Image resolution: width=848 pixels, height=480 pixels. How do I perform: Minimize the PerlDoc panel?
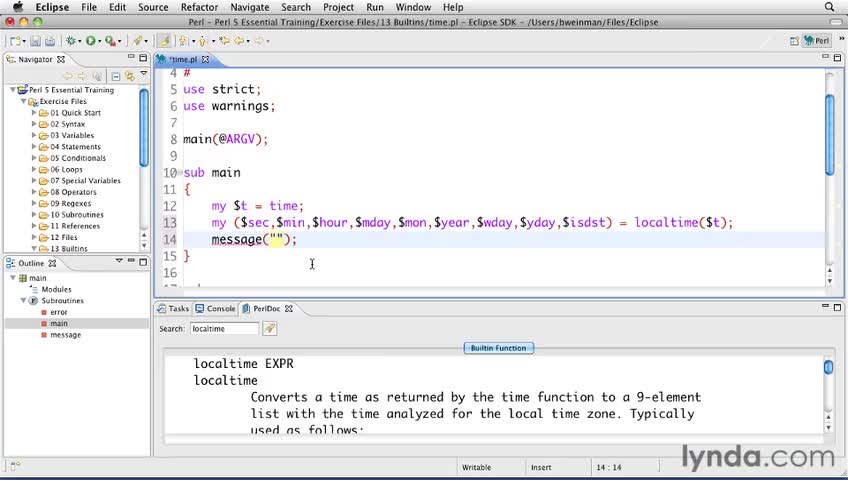[x=825, y=305]
